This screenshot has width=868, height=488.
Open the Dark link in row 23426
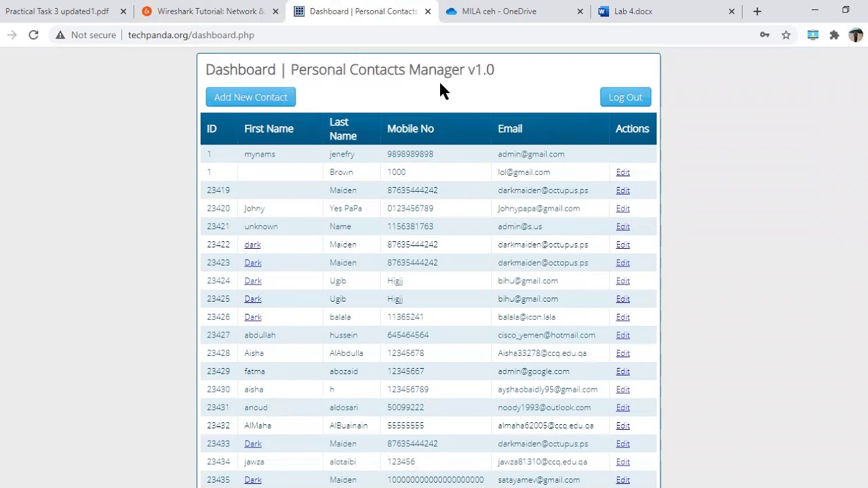pyautogui.click(x=253, y=317)
